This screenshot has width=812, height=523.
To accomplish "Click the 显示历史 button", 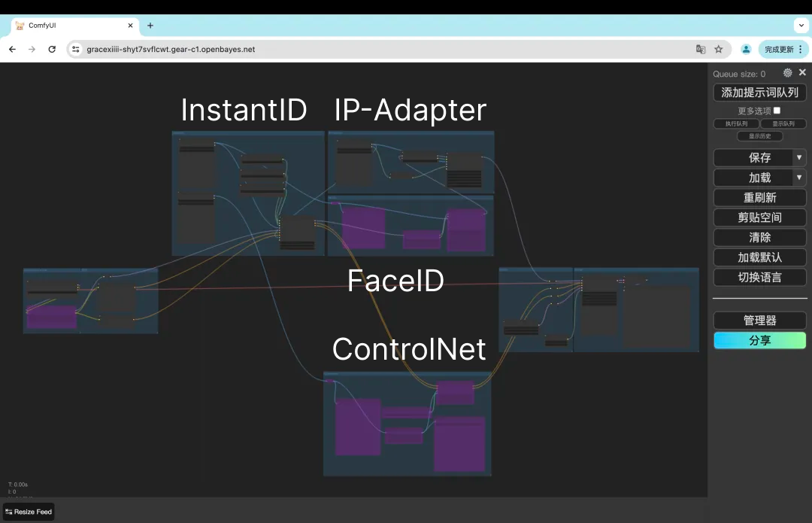I will click(x=759, y=135).
